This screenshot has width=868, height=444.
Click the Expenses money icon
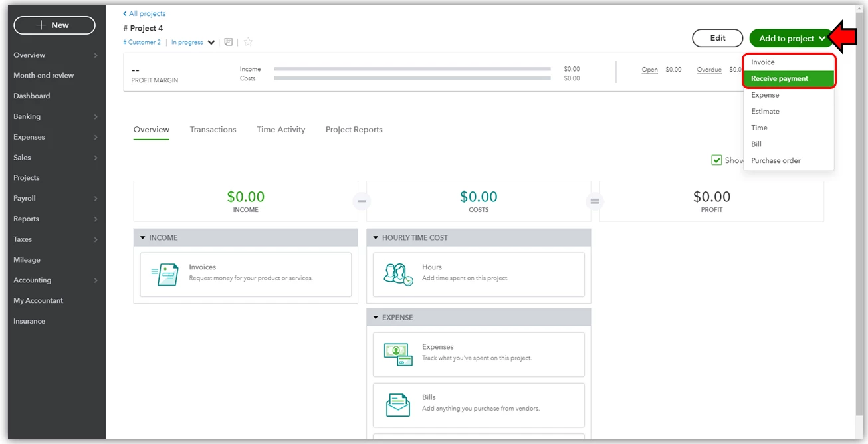(398, 354)
